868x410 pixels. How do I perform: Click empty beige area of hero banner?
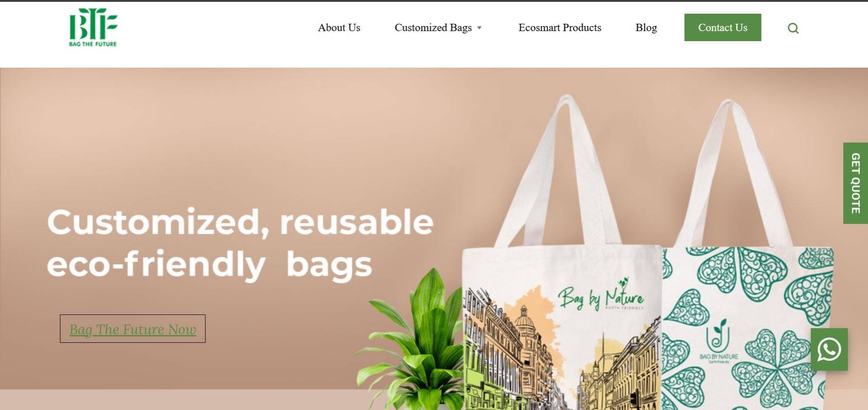229,133
